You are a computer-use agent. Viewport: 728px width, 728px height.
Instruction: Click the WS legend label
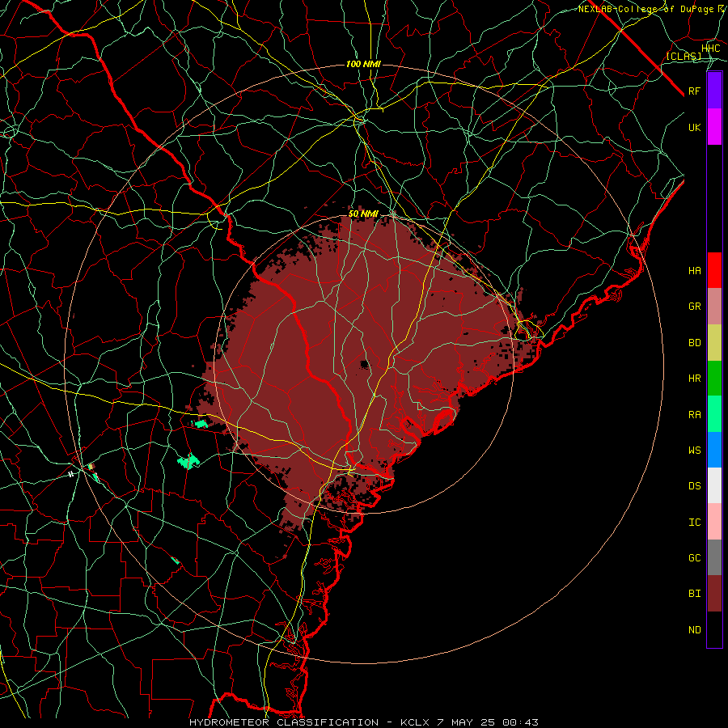click(695, 451)
